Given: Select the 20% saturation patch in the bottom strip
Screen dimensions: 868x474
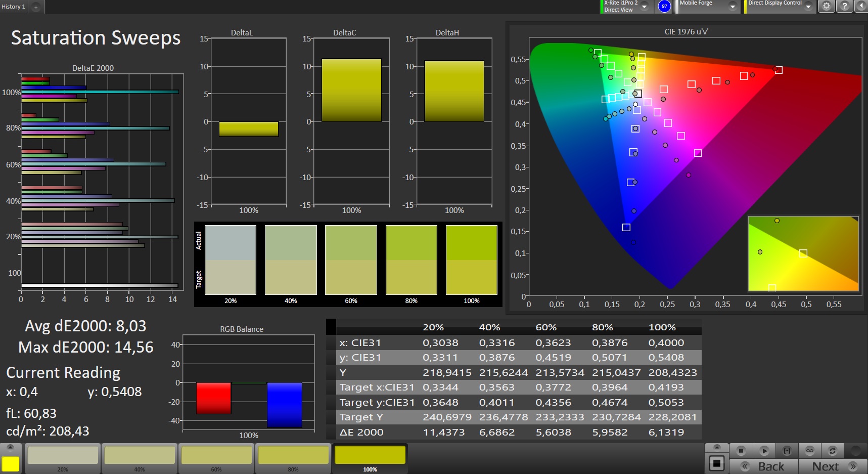Looking at the screenshot, I should coord(63,458).
